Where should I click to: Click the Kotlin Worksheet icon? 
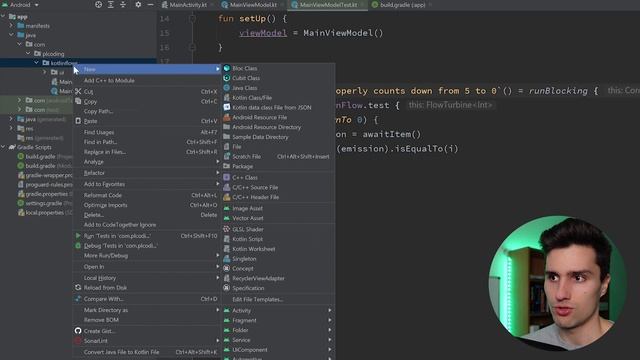pos(227,249)
